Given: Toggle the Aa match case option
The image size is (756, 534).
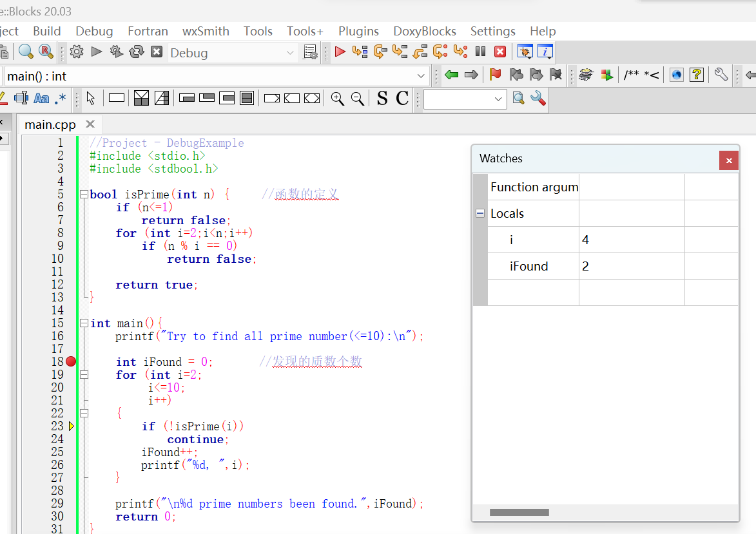Looking at the screenshot, I should pyautogui.click(x=41, y=99).
